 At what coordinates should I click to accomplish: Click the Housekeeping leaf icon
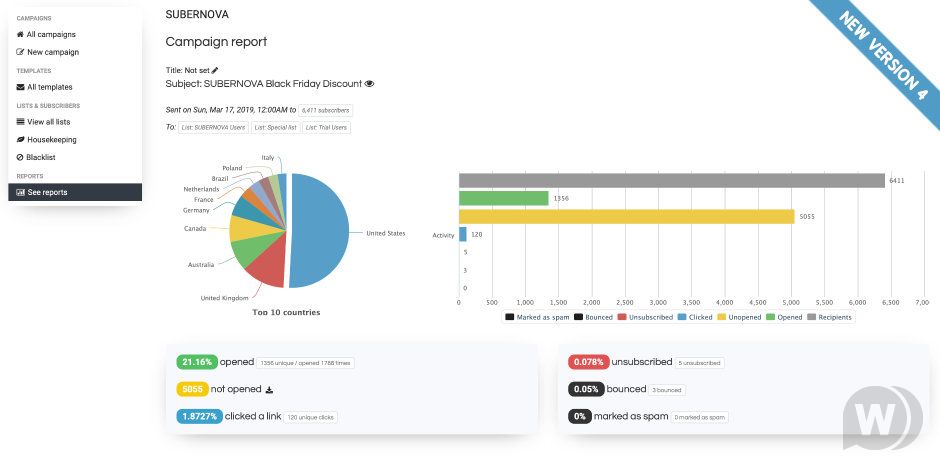coord(20,140)
